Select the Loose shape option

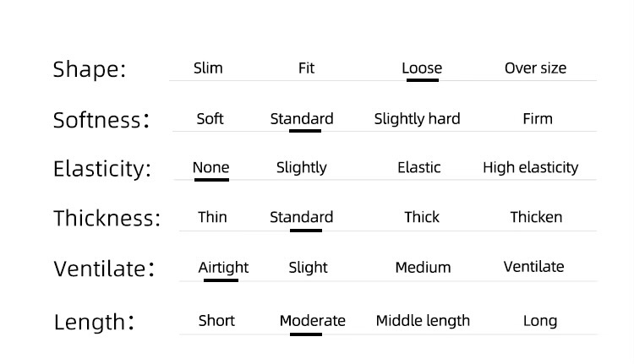(422, 68)
